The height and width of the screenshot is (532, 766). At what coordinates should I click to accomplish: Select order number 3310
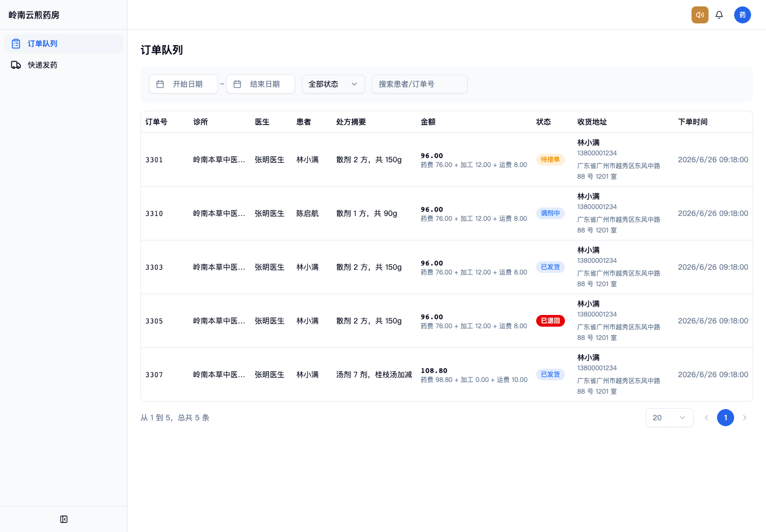point(154,213)
